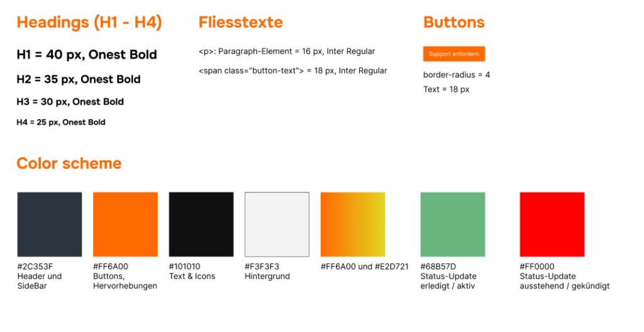
Task: Click the Support anfordern button
Action: click(454, 54)
